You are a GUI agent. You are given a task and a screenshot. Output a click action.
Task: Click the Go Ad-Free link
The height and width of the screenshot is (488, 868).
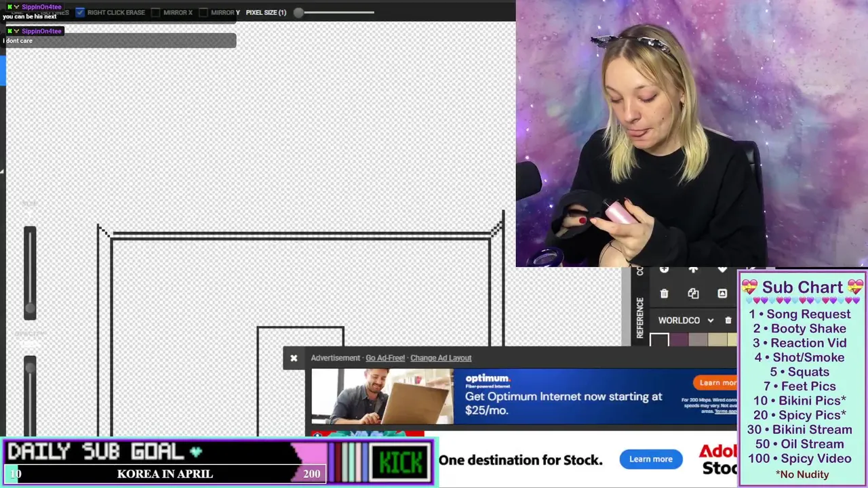385,358
